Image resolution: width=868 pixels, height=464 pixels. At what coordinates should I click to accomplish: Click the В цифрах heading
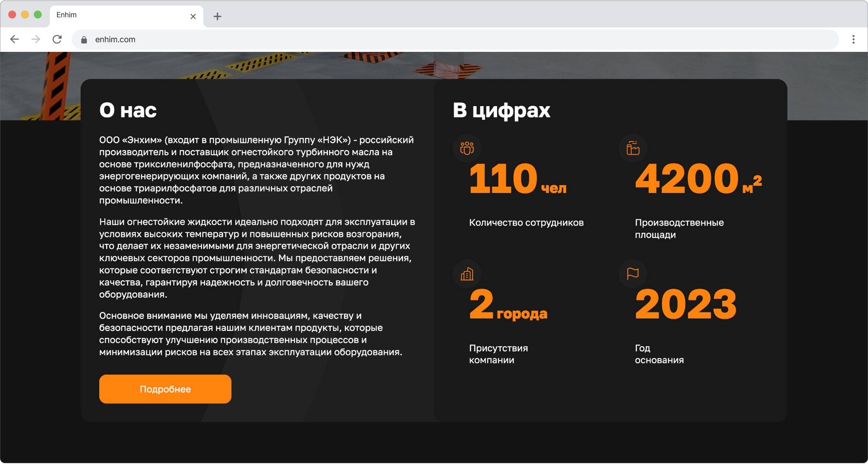click(x=502, y=110)
